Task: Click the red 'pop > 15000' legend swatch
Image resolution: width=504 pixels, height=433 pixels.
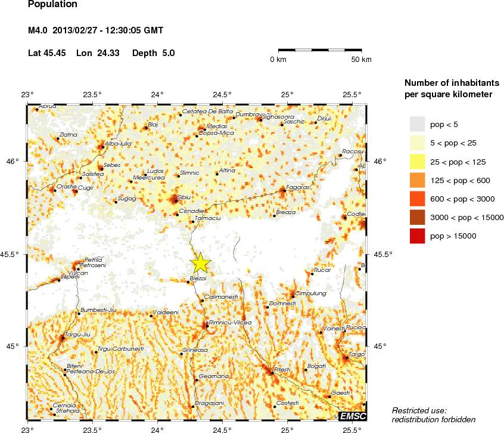Action: 417,236
